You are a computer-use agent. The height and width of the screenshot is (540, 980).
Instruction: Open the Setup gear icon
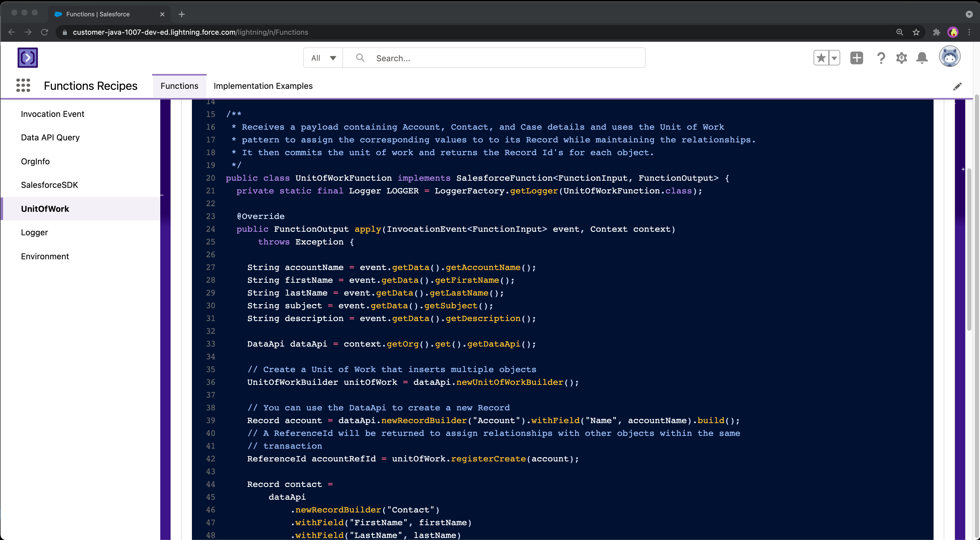pos(901,58)
